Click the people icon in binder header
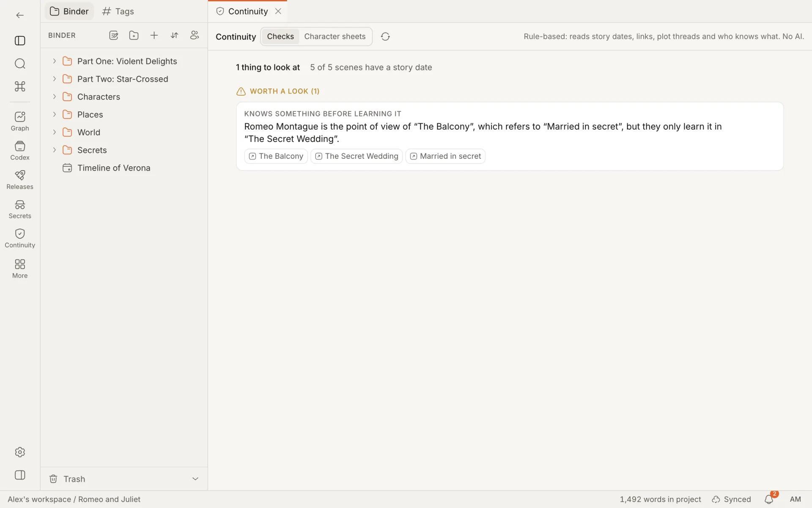Viewport: 812px width, 508px height. point(195,36)
